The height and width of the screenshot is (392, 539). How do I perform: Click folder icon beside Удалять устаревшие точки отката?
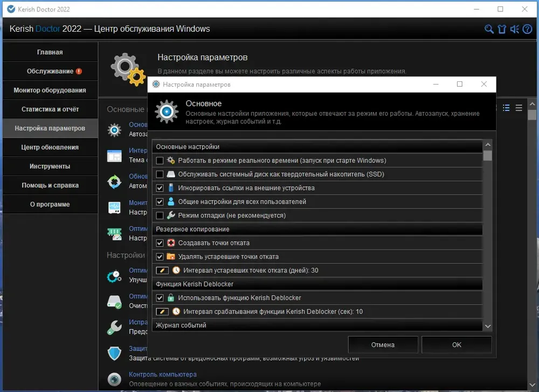pos(171,256)
